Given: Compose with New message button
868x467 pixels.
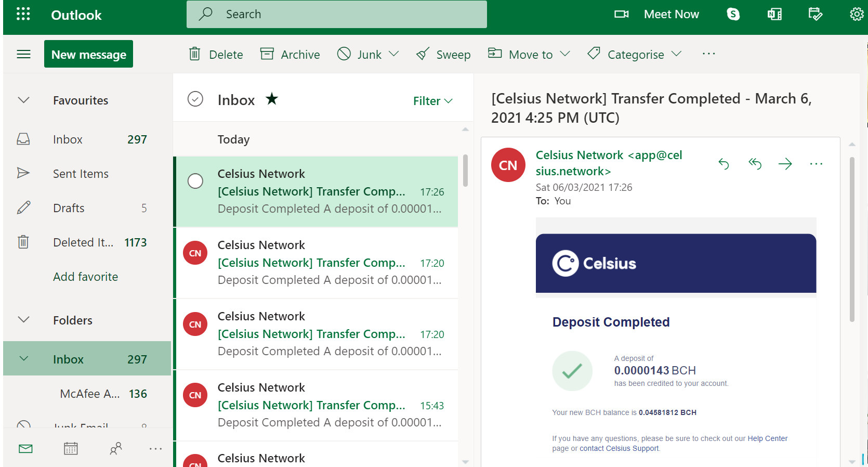Looking at the screenshot, I should click(88, 54).
